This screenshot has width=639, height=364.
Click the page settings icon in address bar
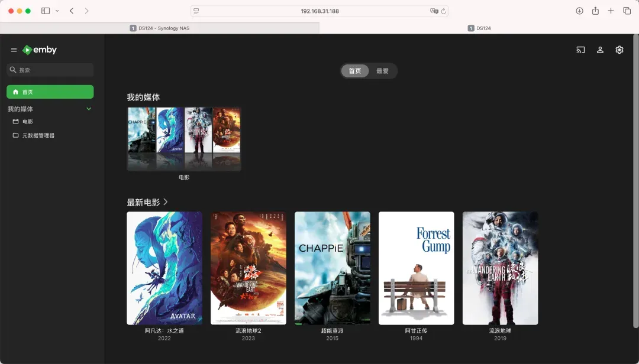pyautogui.click(x=196, y=11)
